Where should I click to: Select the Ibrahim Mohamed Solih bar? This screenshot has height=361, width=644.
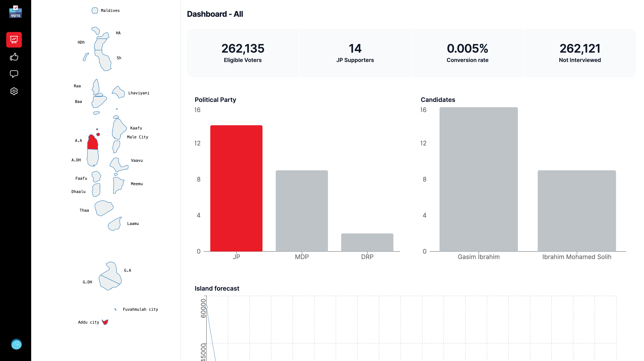click(x=576, y=211)
